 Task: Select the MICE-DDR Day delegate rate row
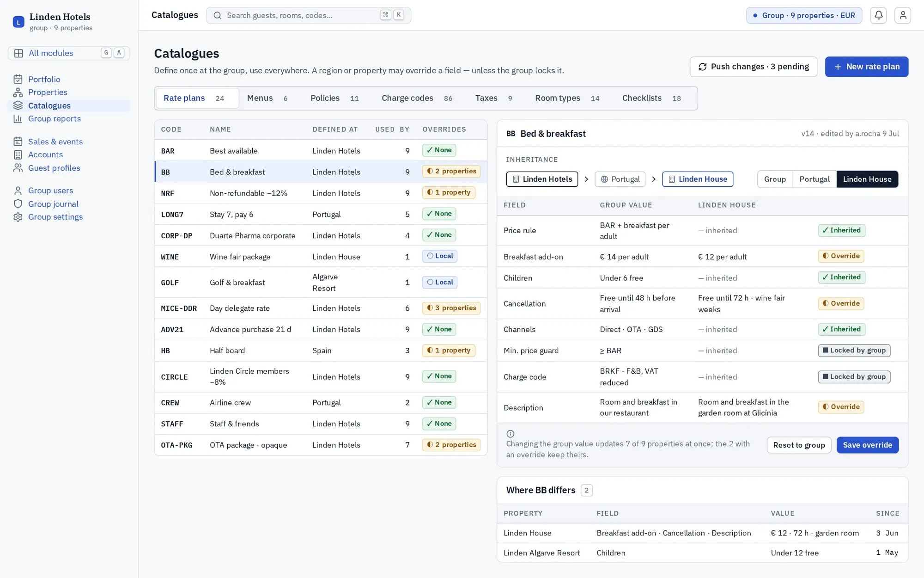(x=321, y=308)
